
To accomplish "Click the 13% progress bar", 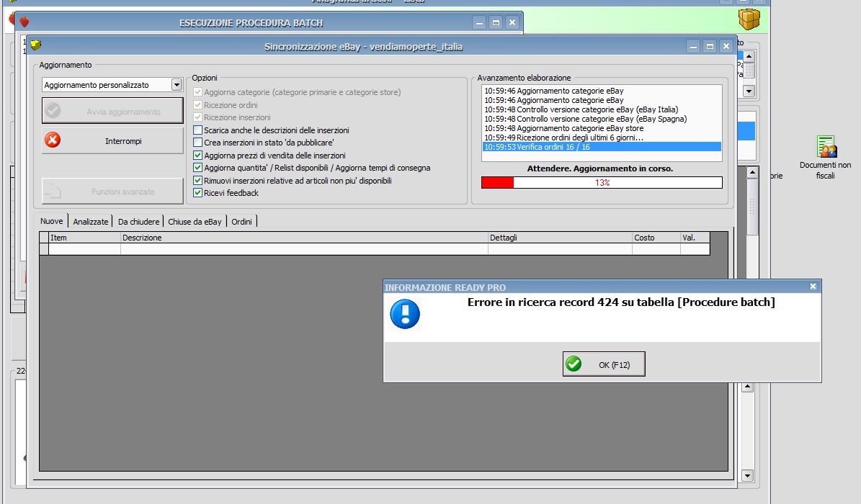I will 602,182.
